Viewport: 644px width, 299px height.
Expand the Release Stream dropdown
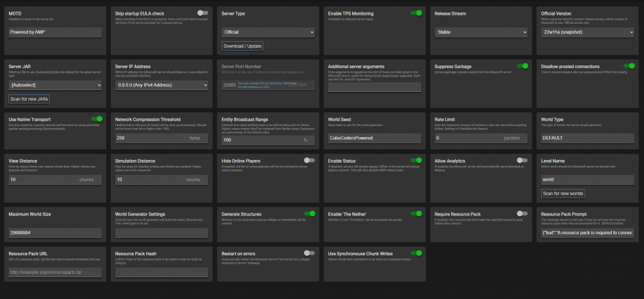point(481,32)
